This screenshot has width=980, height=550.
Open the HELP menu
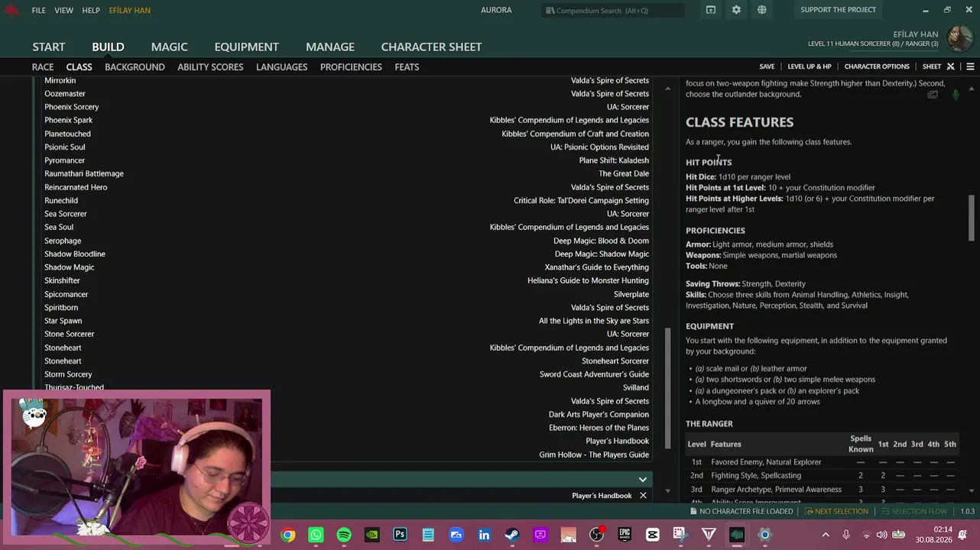(91, 10)
